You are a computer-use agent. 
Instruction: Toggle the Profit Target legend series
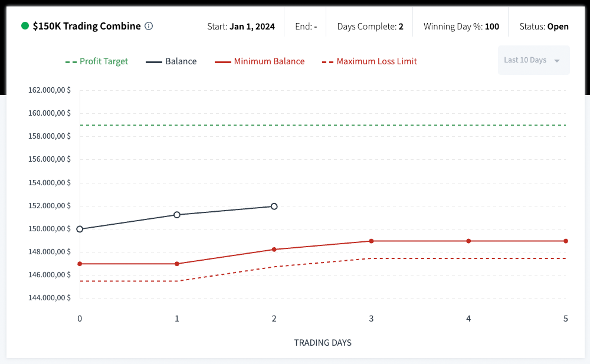click(97, 61)
